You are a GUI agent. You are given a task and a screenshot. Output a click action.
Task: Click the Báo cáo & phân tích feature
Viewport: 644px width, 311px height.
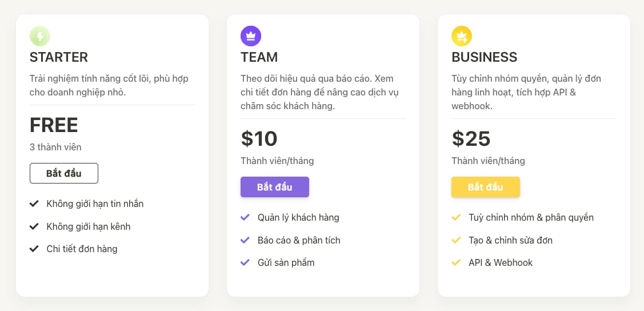[x=299, y=240]
